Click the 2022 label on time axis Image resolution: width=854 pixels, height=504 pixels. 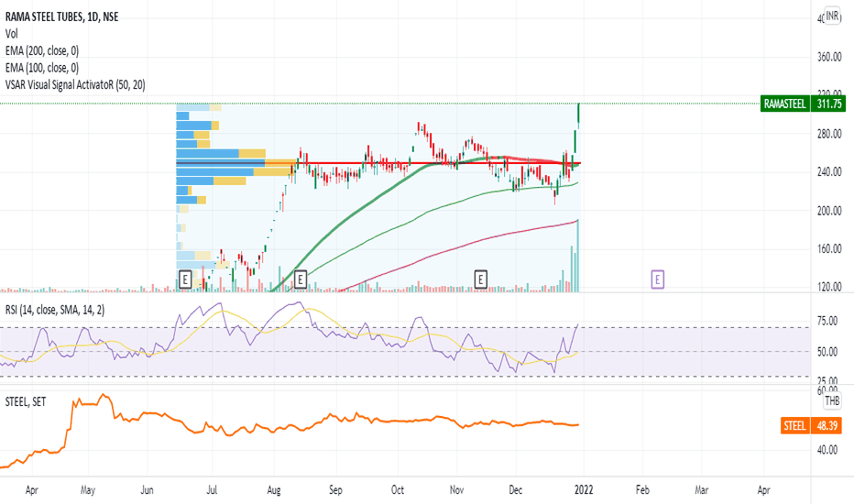point(584,490)
